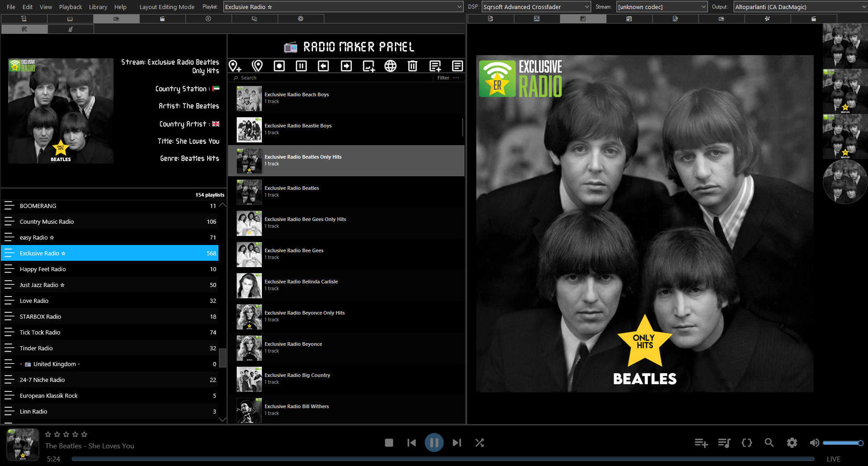Open the DSP dropdown Sqrsoft Advanced Crossfader
Image resolution: width=868 pixels, height=466 pixels.
[536, 7]
